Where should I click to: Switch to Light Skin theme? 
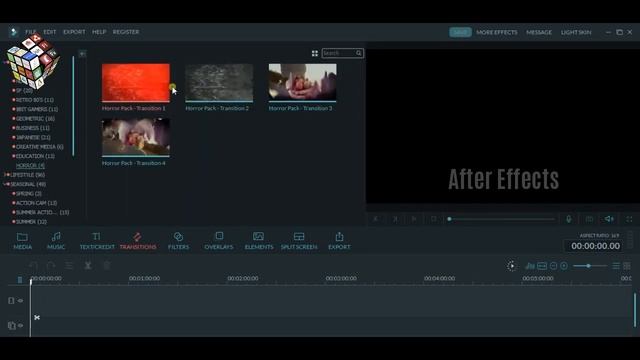(576, 32)
